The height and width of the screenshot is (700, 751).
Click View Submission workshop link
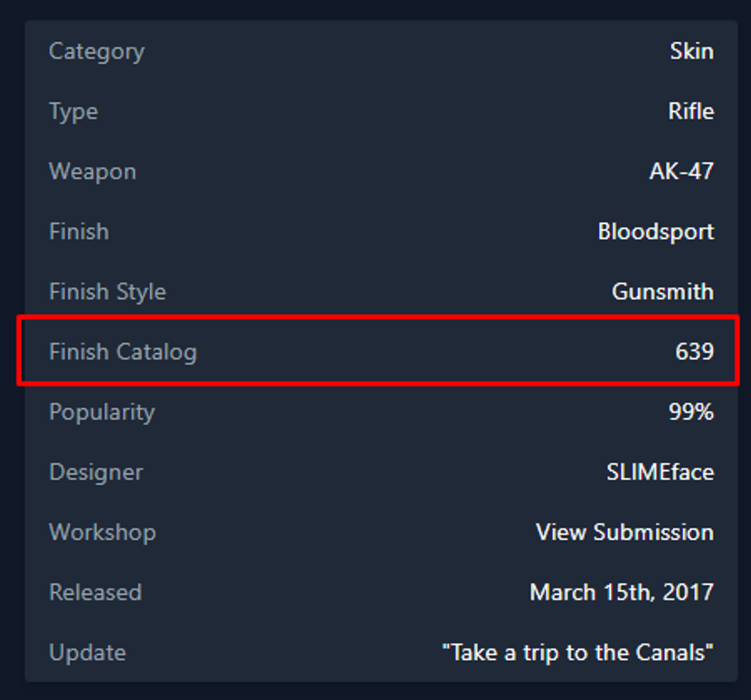[x=624, y=532]
